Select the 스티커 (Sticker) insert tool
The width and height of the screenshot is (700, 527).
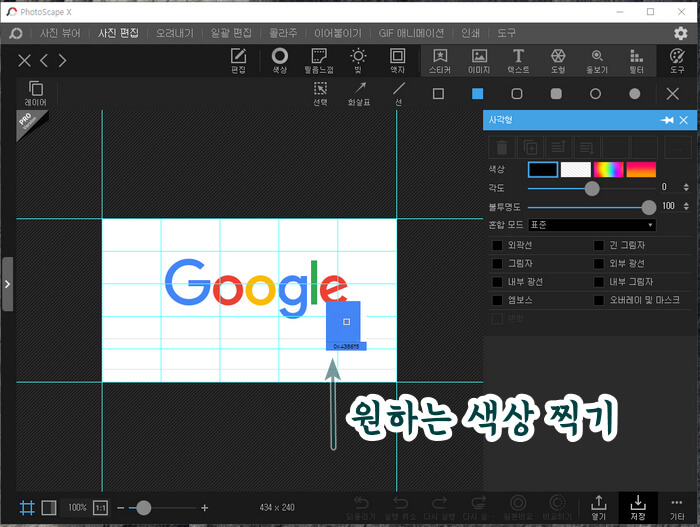[440, 61]
